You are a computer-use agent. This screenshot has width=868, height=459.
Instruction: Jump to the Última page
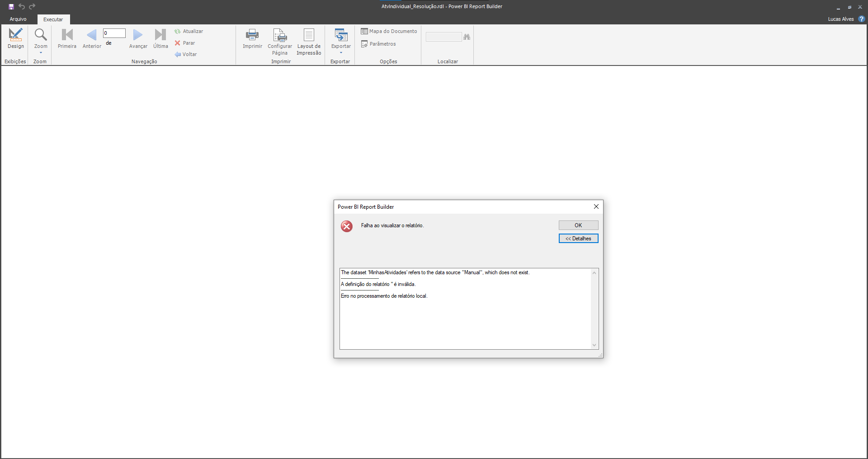pyautogui.click(x=160, y=39)
